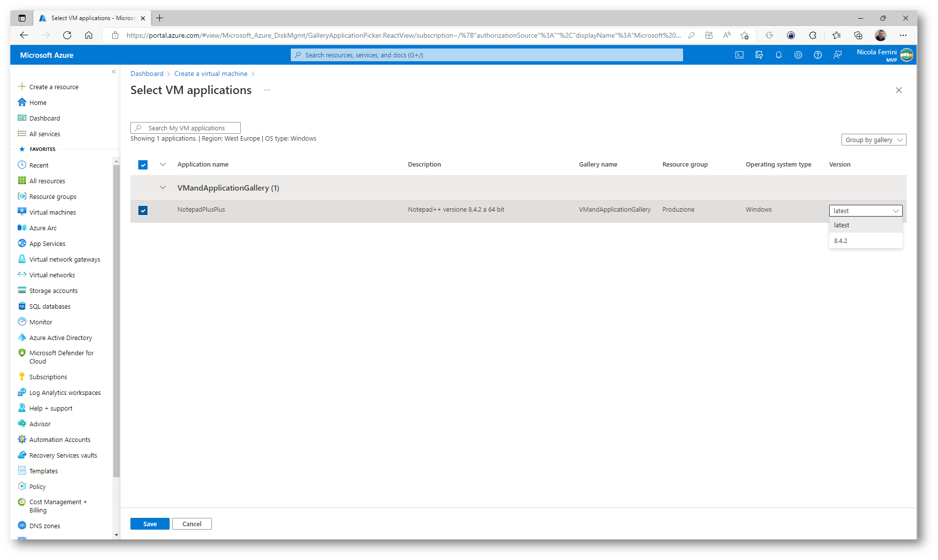This screenshot has width=938, height=560.
Task: Close the Select VM applications blade
Action: (x=899, y=90)
